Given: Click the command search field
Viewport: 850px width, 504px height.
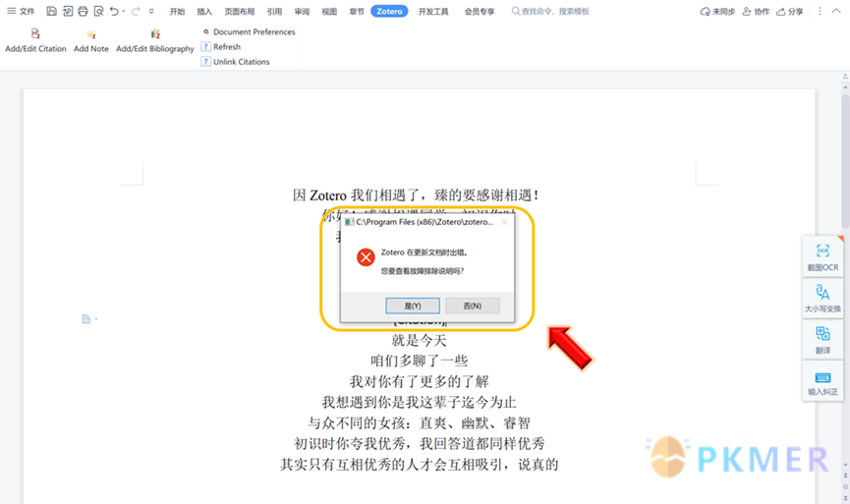Looking at the screenshot, I should point(550,11).
